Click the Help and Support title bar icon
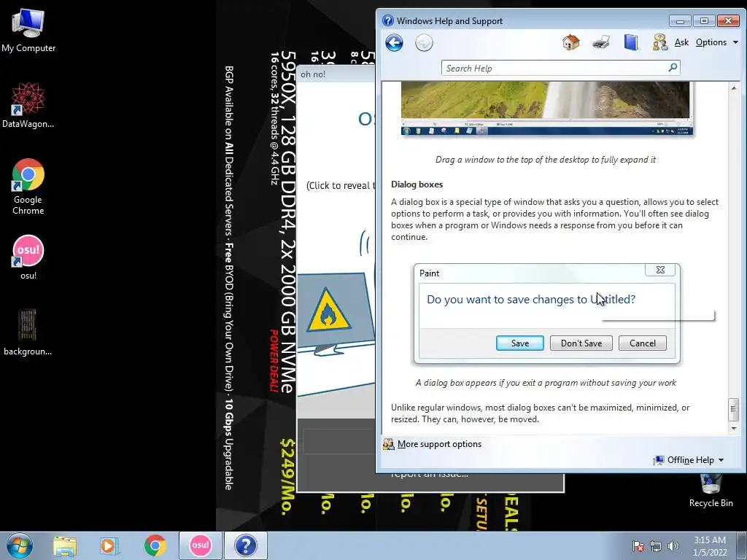 pyautogui.click(x=388, y=20)
